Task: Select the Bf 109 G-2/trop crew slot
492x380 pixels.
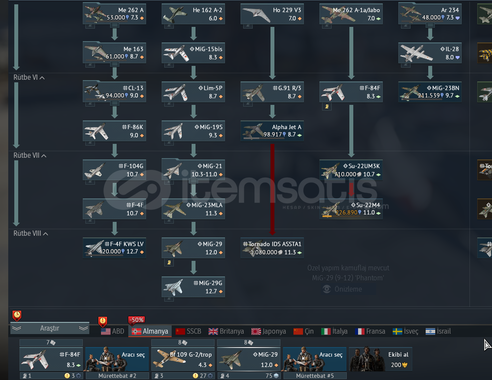Action: tap(183, 359)
